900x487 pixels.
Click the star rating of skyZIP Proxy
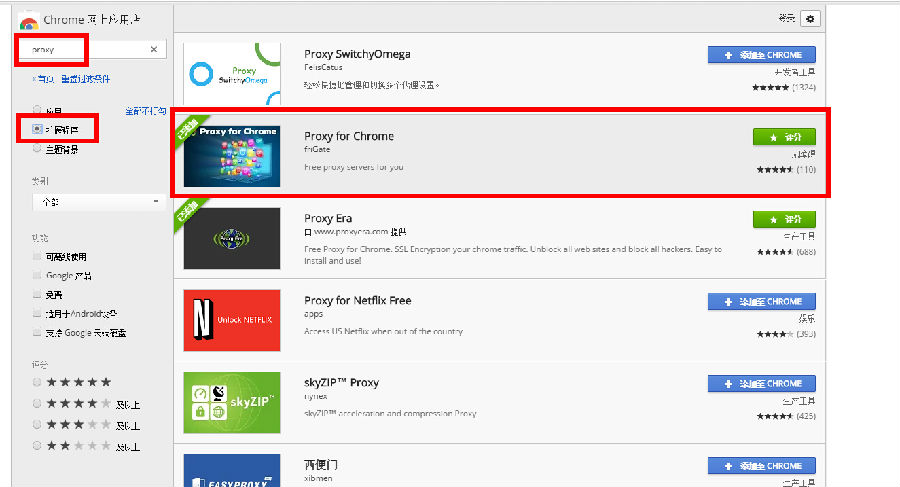[775, 416]
